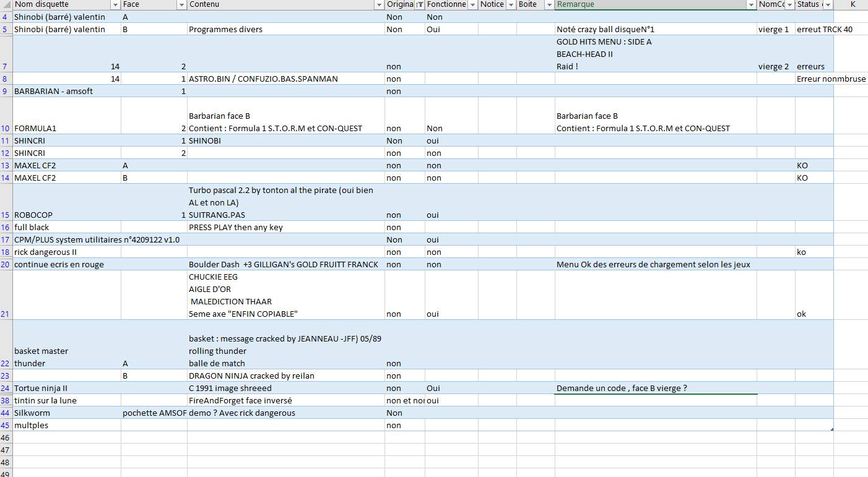Click the 'Tortue ninja II' cell
Image resolution: width=868 pixels, height=477 pixels.
pos(67,388)
